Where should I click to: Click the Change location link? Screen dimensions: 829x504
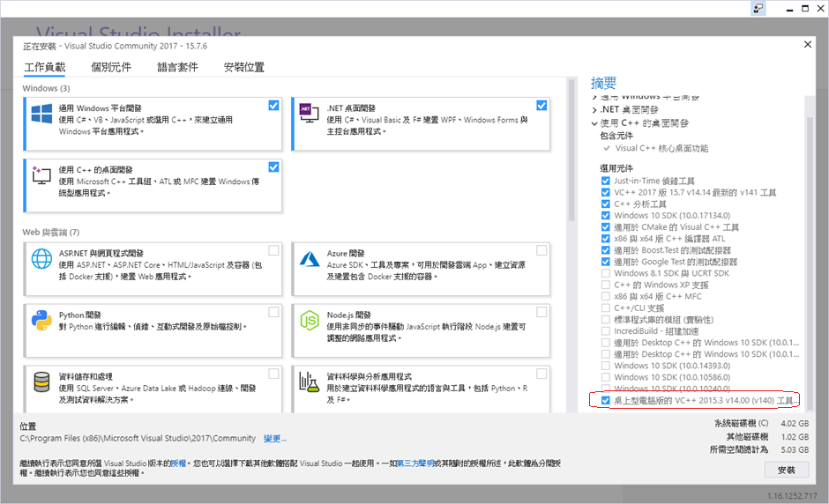coord(275,439)
